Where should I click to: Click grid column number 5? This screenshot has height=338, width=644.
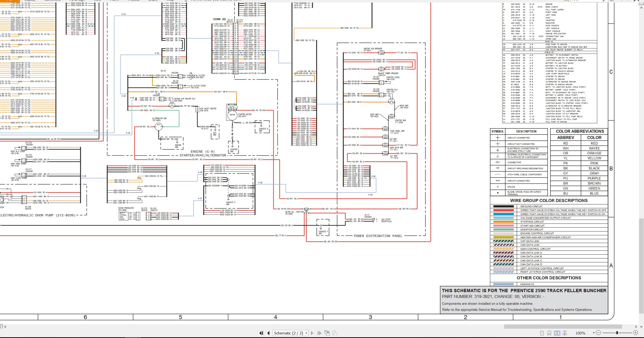tap(180, 317)
